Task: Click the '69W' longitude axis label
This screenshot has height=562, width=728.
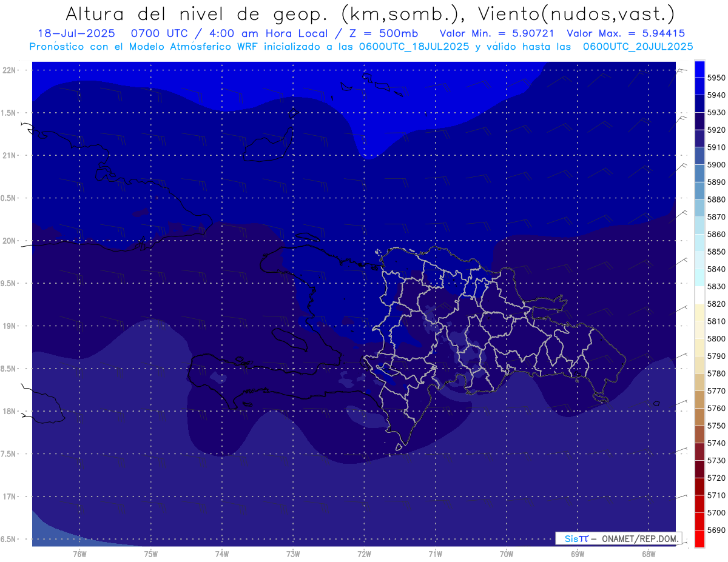Action: 578,554
